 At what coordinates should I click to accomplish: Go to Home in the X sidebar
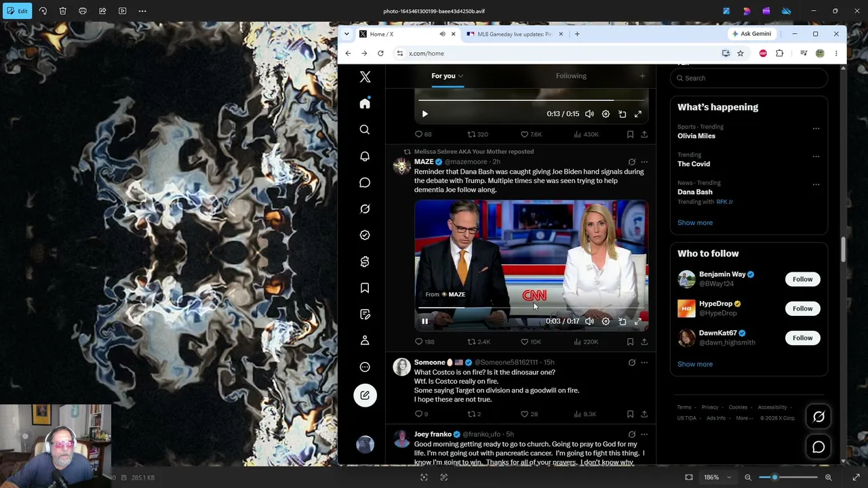pos(365,103)
